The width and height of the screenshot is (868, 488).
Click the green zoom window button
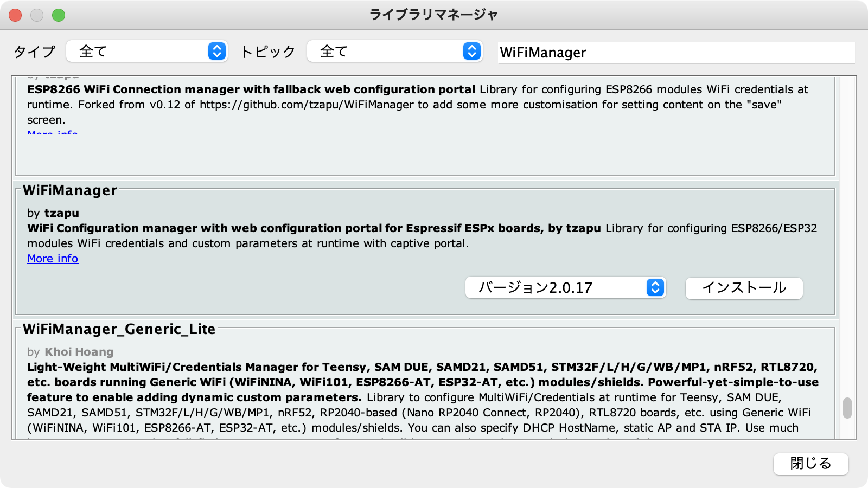click(x=59, y=15)
